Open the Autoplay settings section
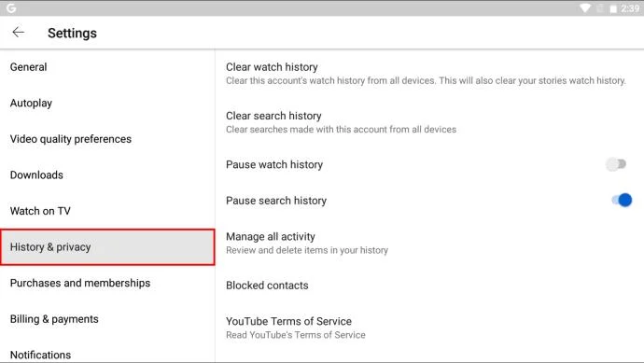Image resolution: width=644 pixels, height=363 pixels. (107, 103)
